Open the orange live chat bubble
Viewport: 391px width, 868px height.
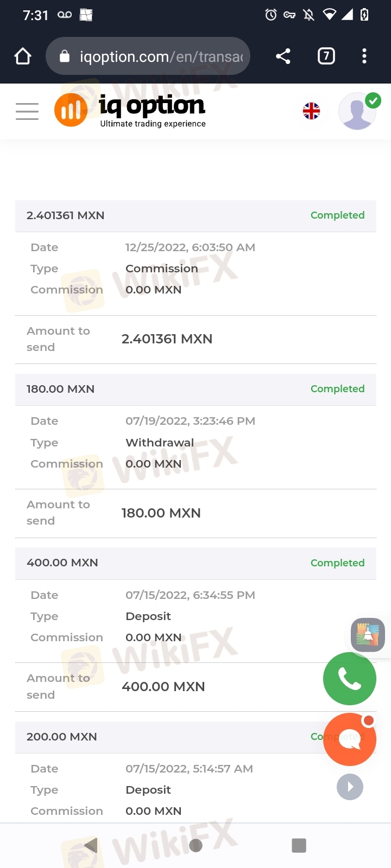tap(349, 739)
